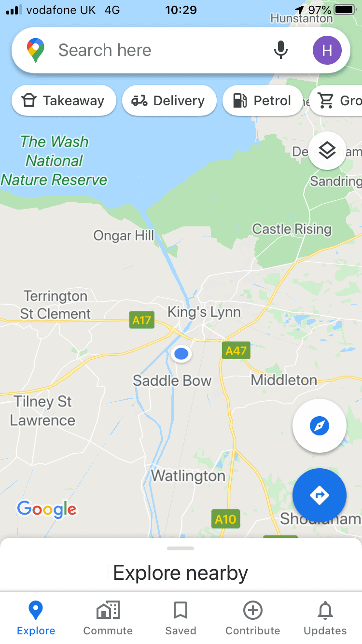Open the purple H account avatar
Screen dimensions: 362x644
[x=327, y=50]
